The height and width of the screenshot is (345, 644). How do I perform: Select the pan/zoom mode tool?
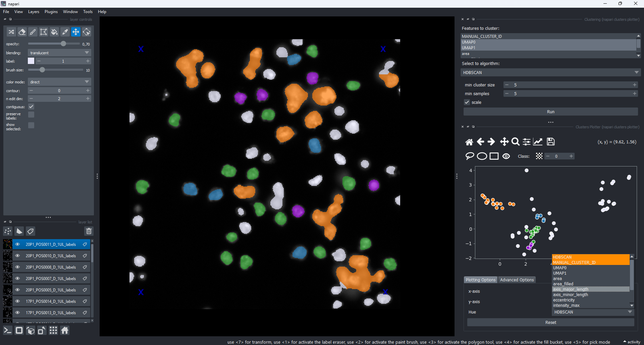point(76,32)
